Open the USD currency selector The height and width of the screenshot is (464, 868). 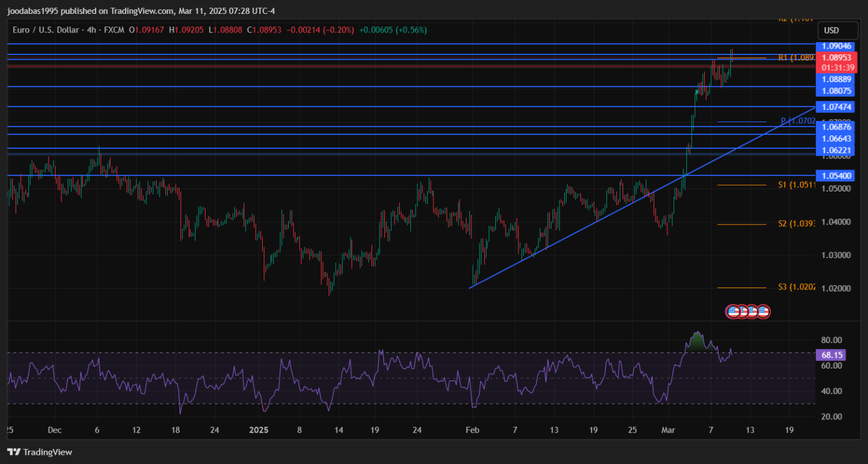[831, 31]
